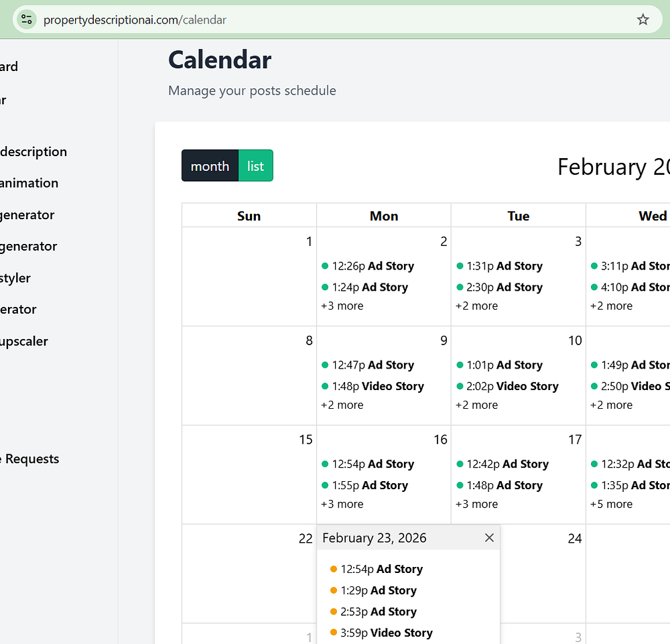Close the February 23, 2026 popover
The height and width of the screenshot is (644, 670).
point(489,537)
